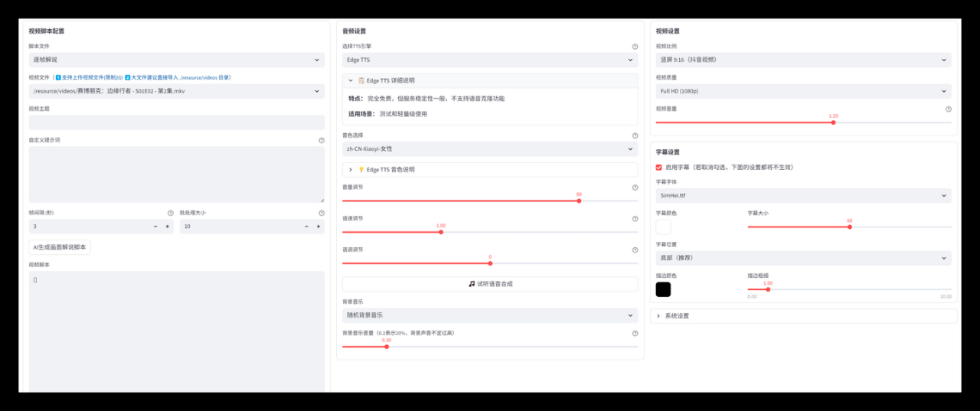Click the 试听语音合成 button
The height and width of the screenshot is (411, 980).
(x=489, y=284)
